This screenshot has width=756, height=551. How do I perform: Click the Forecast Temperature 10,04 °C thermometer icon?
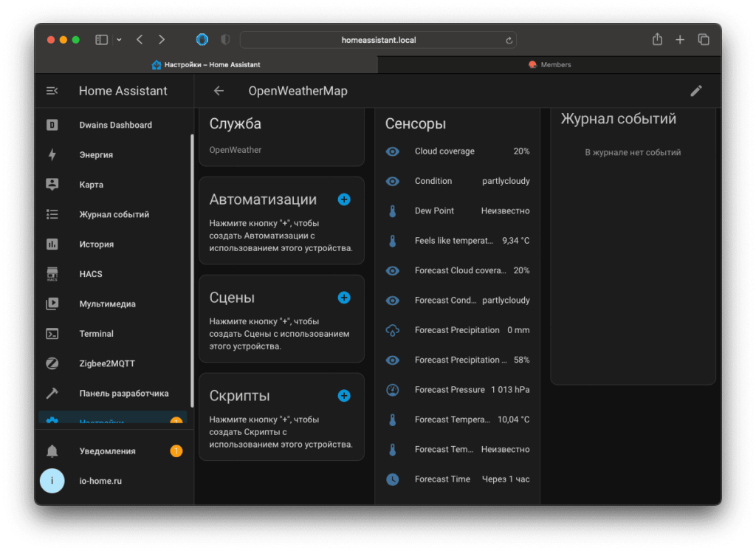coord(393,420)
